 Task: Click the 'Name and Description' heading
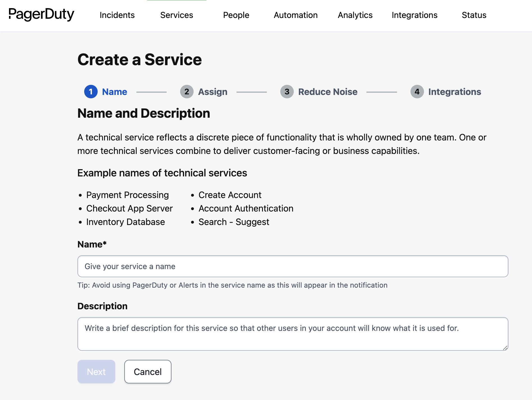click(144, 113)
